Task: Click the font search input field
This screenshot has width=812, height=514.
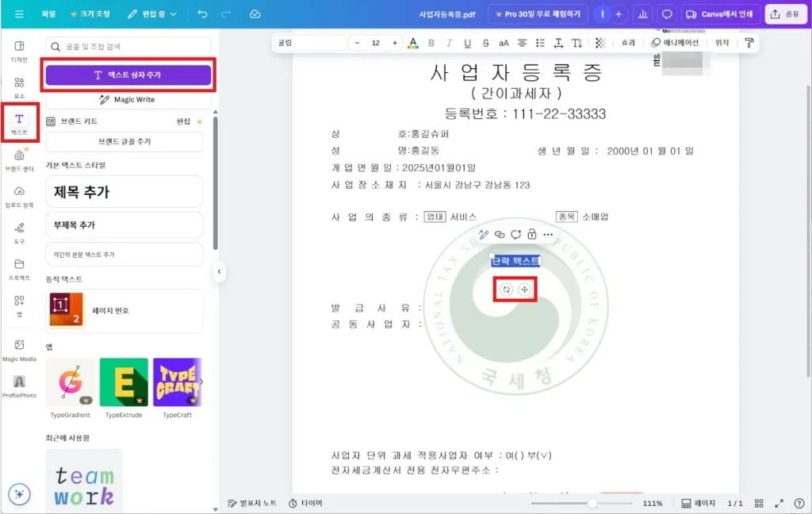Action: (128, 47)
